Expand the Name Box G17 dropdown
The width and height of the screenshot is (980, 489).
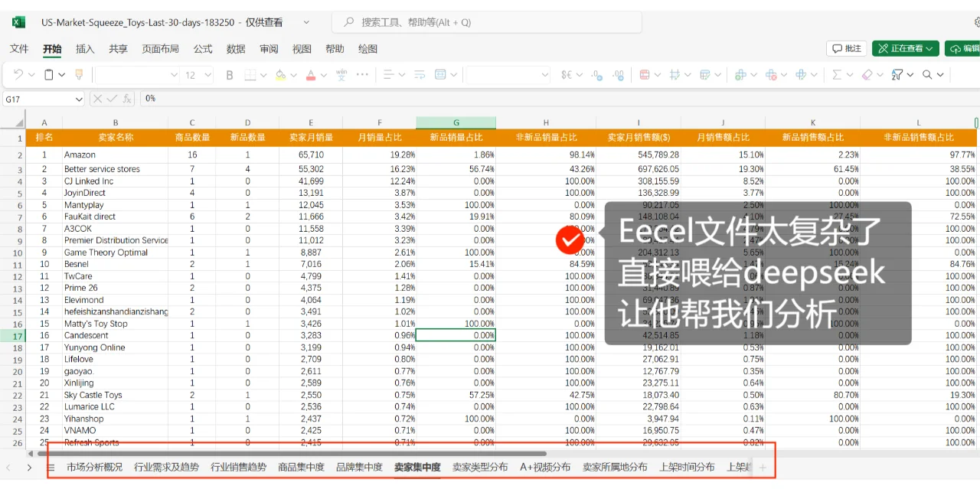[x=79, y=99]
